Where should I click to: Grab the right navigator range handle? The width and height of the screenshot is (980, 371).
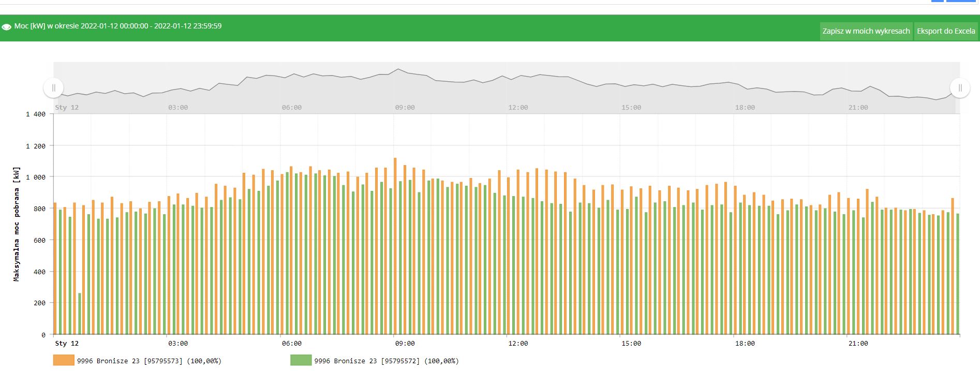[960, 88]
